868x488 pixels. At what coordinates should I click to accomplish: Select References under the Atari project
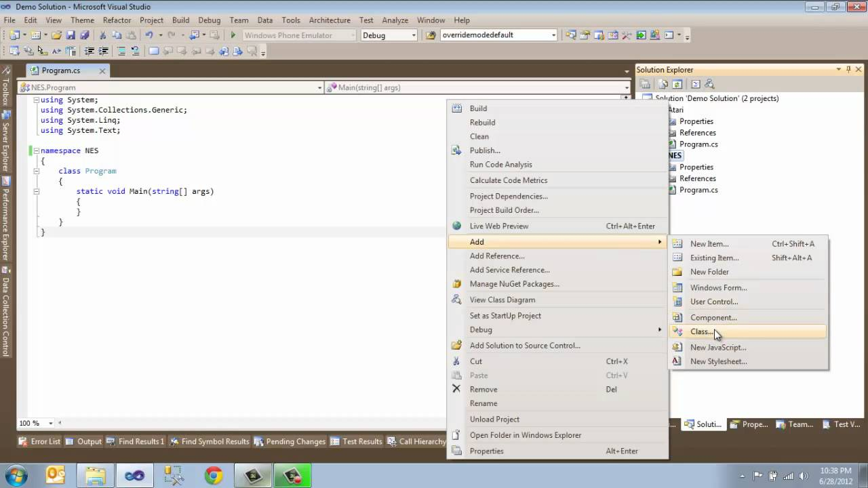697,133
